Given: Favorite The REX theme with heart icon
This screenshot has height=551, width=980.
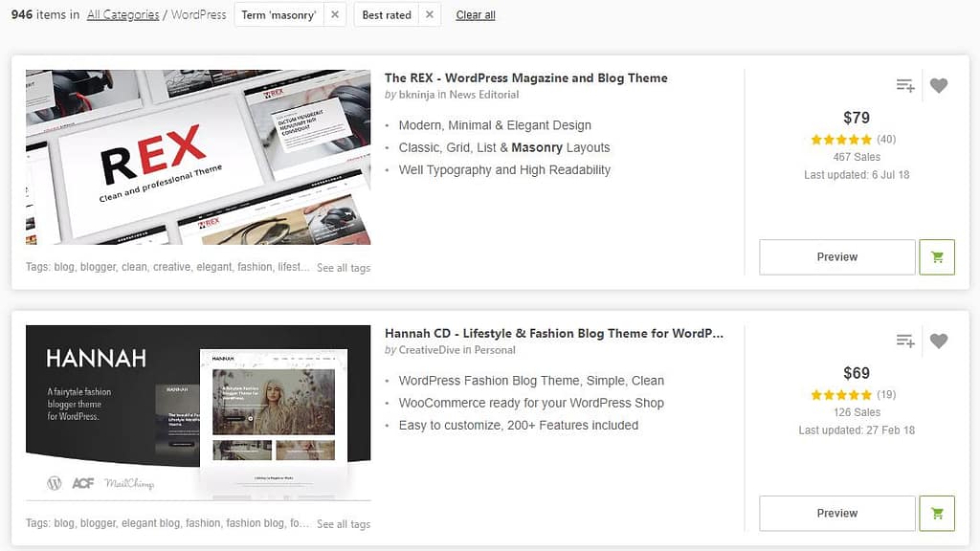Looking at the screenshot, I should [x=939, y=85].
